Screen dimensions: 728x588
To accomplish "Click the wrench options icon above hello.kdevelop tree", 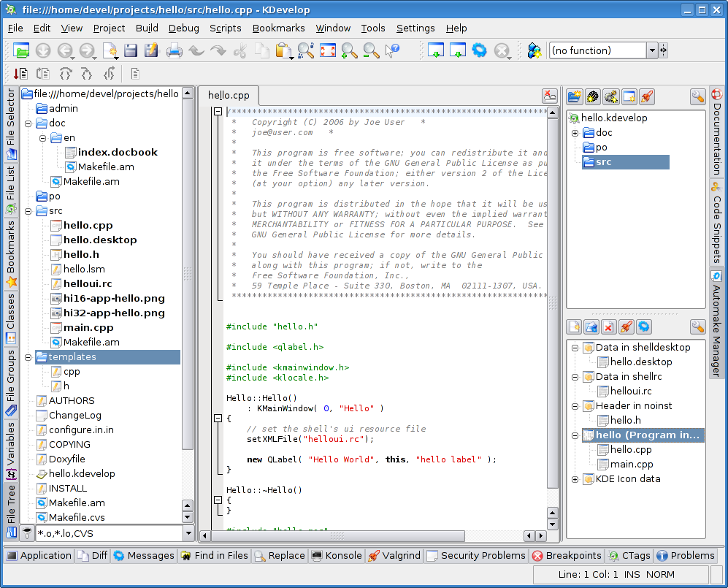I will point(697,96).
